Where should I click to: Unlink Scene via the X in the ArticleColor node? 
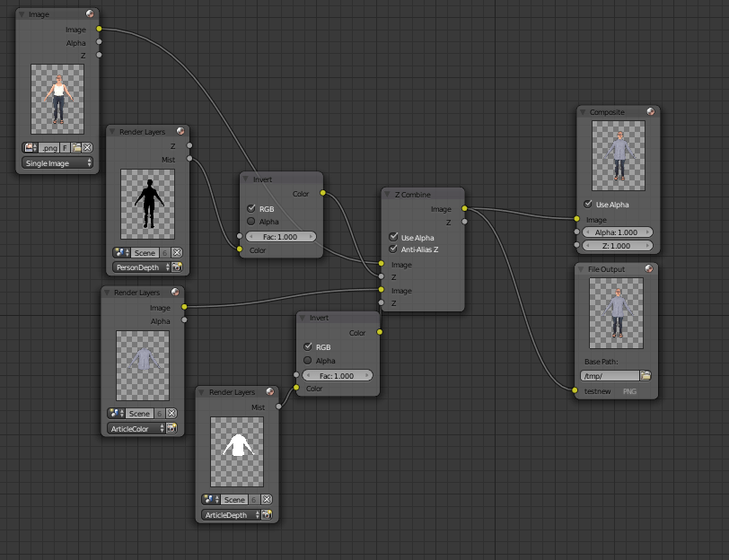point(171,414)
